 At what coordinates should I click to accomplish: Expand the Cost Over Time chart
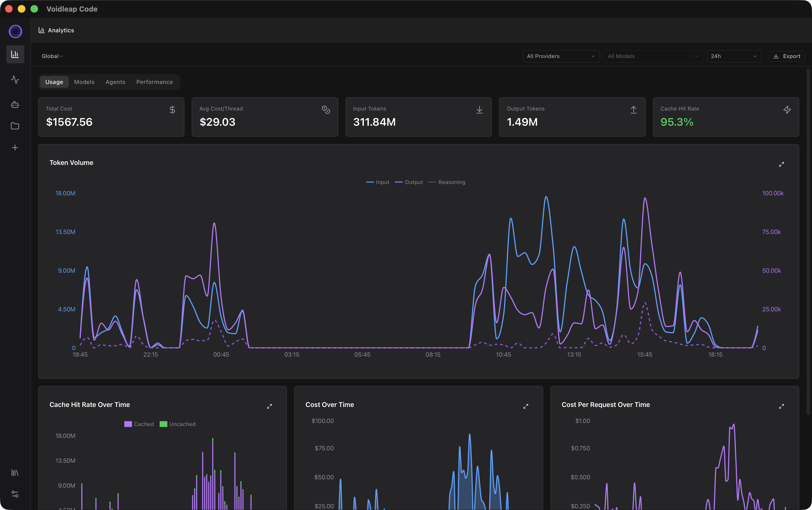click(525, 406)
